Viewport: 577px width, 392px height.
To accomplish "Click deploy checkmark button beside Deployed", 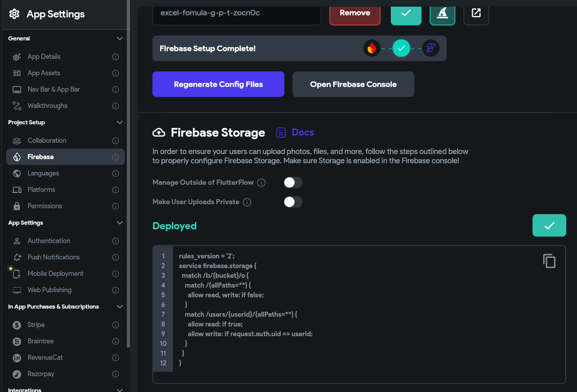I will (x=549, y=225).
